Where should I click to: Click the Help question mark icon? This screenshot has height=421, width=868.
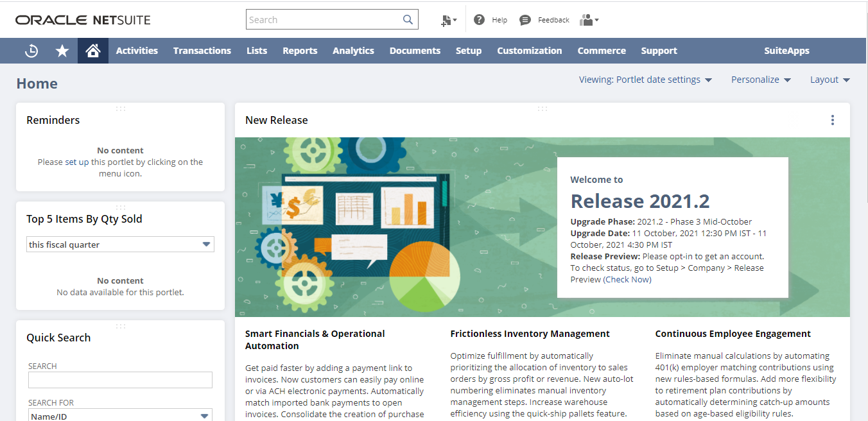coord(479,20)
